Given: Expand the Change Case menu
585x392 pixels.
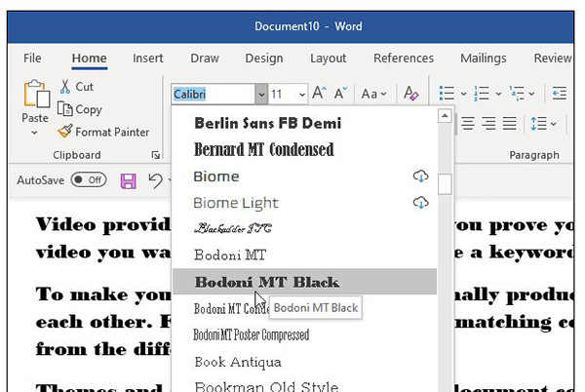Looking at the screenshot, I should [x=374, y=94].
